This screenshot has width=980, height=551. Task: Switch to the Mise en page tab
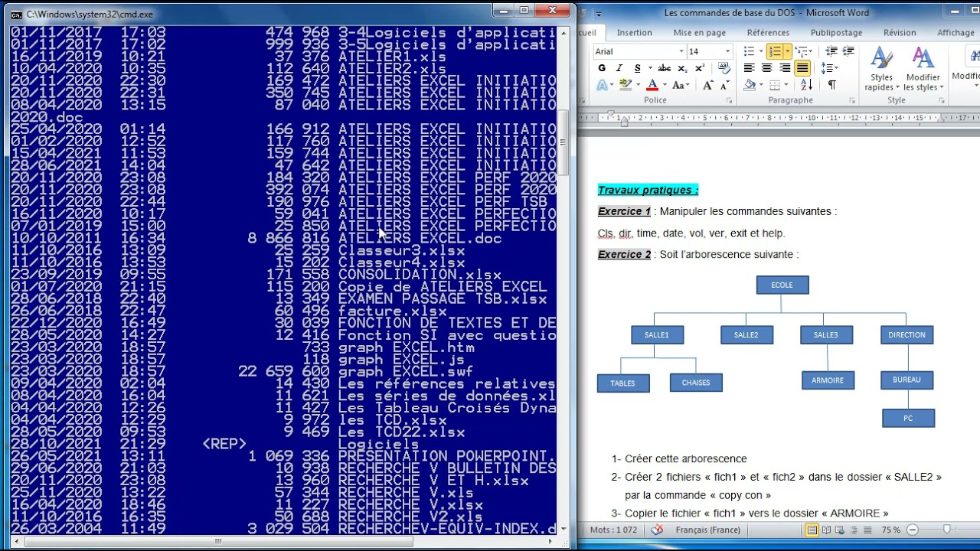coord(700,33)
